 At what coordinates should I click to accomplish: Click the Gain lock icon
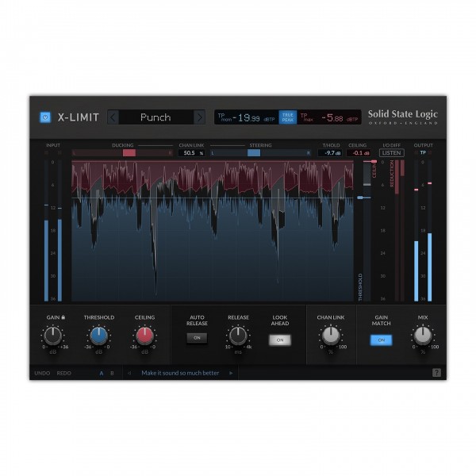point(63,317)
